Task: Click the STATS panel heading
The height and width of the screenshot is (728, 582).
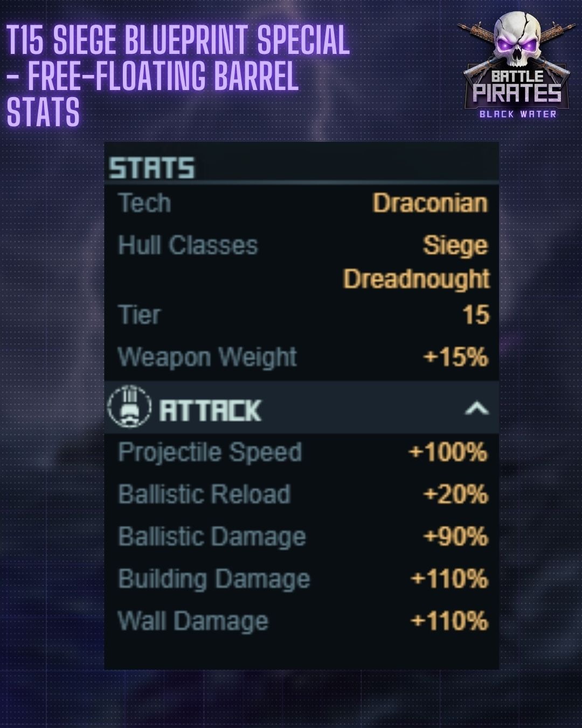Action: pos(151,168)
